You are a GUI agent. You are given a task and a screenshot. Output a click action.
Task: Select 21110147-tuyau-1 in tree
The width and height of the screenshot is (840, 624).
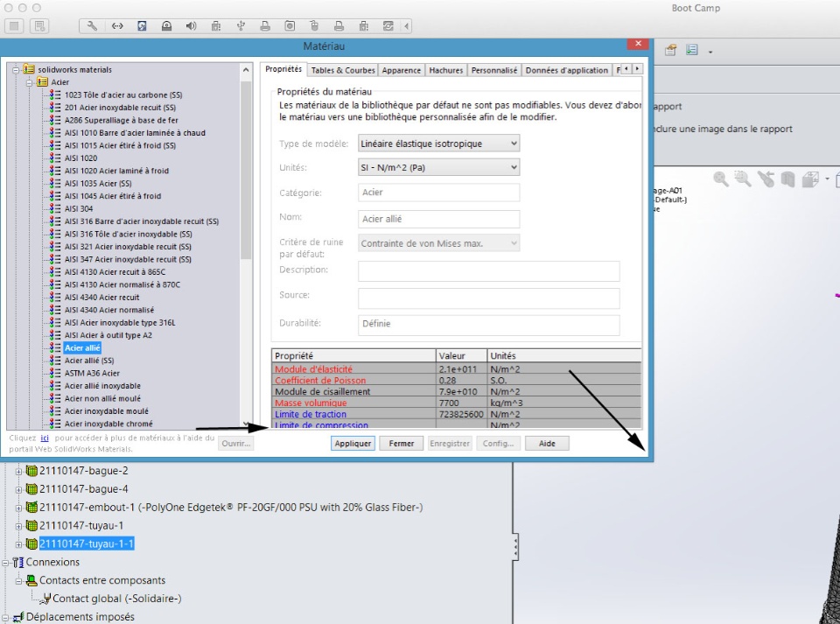[80, 525]
